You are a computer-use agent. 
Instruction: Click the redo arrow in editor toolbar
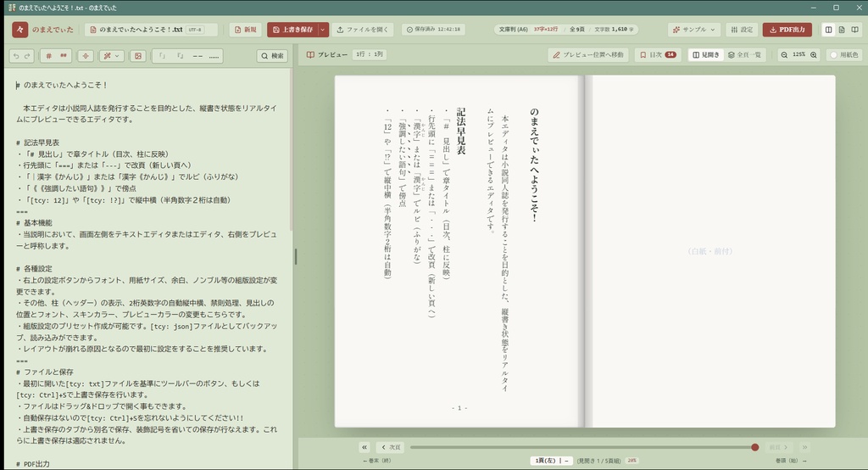point(27,56)
